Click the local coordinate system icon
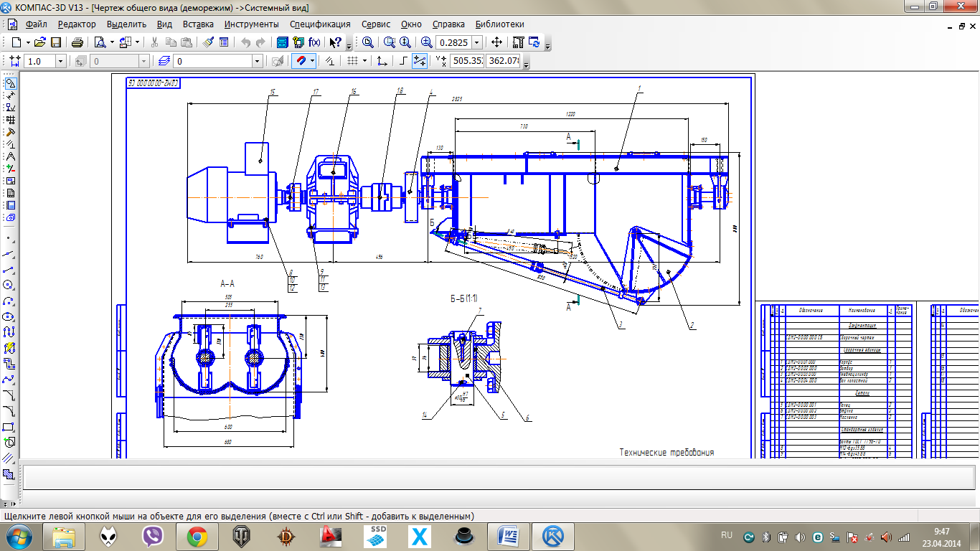Viewport: 980px width, 551px height. (x=382, y=62)
